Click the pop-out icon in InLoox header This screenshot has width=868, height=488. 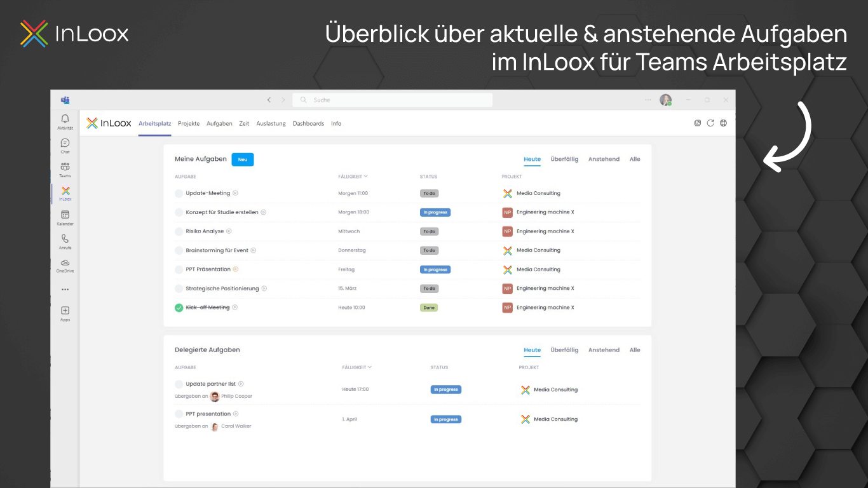pos(698,123)
